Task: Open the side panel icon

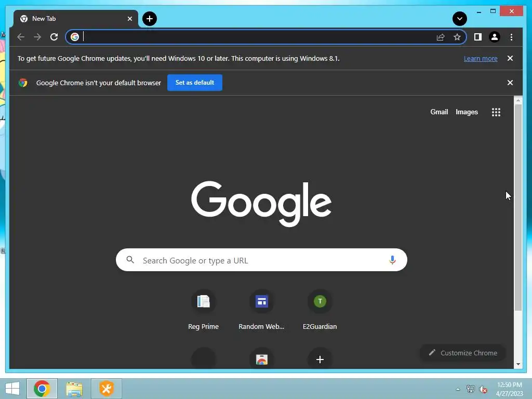Action: 478,37
